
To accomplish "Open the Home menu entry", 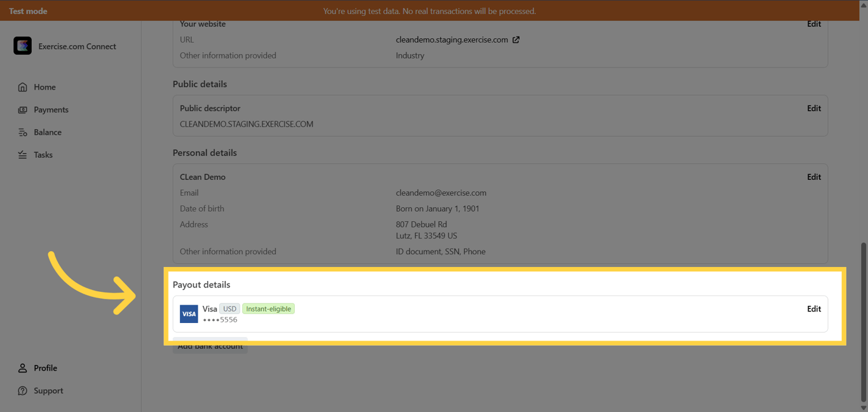I will [x=44, y=86].
